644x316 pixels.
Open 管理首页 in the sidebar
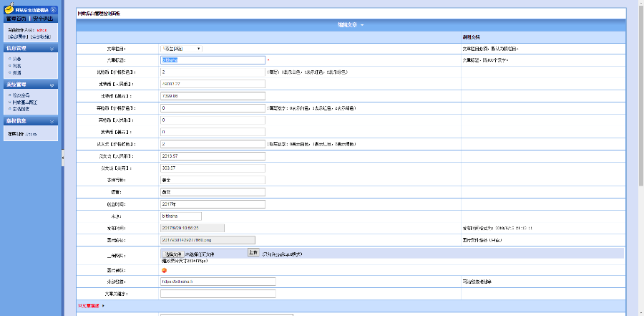pyautogui.click(x=16, y=19)
